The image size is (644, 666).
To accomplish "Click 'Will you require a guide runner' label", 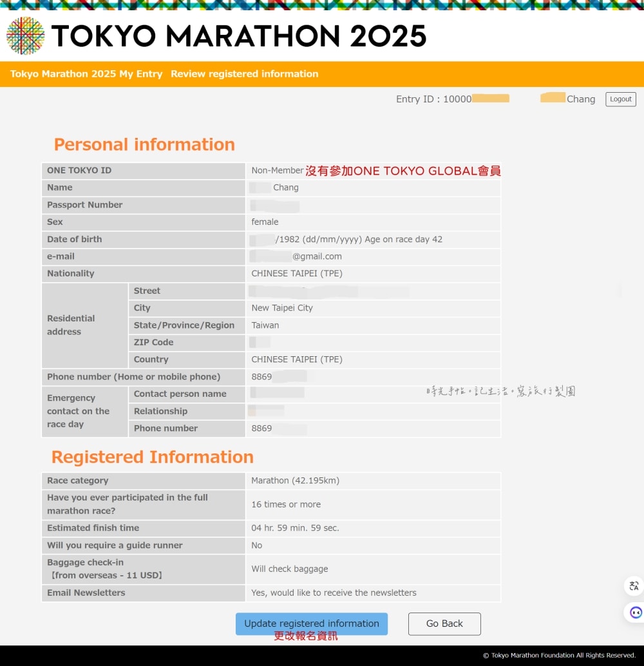I will 115,546.
